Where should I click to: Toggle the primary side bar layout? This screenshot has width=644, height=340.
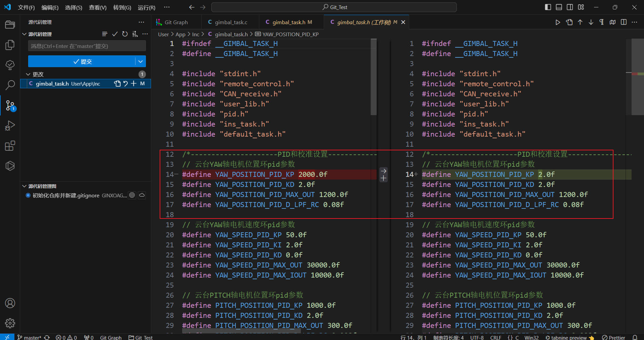548,7
